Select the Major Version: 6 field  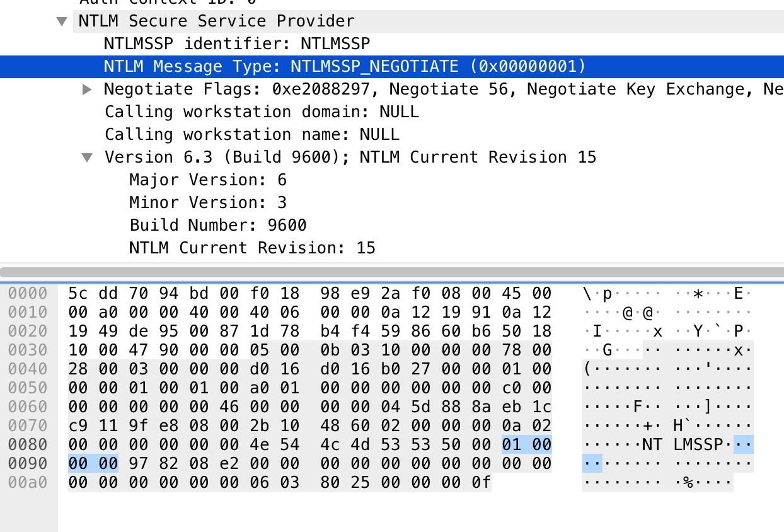208,180
